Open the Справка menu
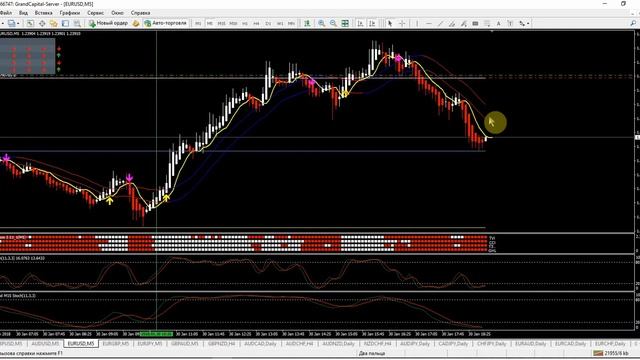The image size is (640, 360). [x=140, y=13]
